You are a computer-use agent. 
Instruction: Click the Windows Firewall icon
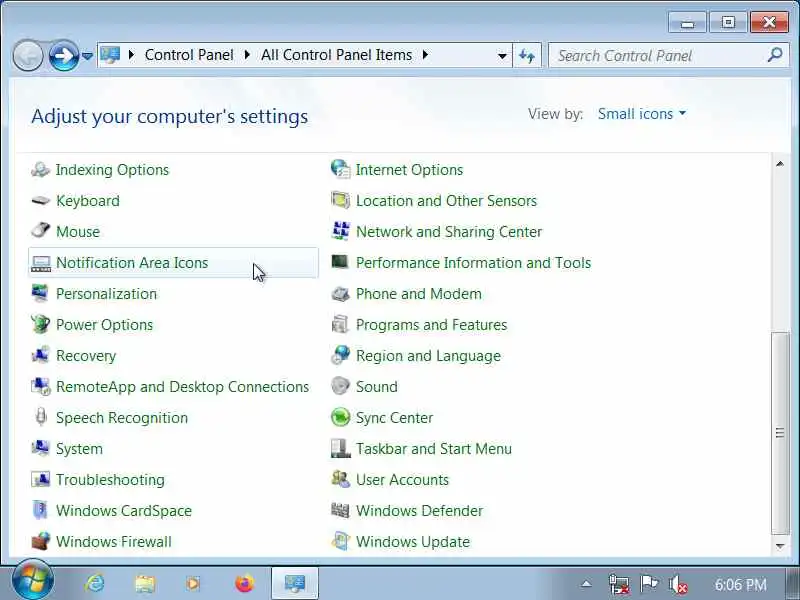pos(41,541)
